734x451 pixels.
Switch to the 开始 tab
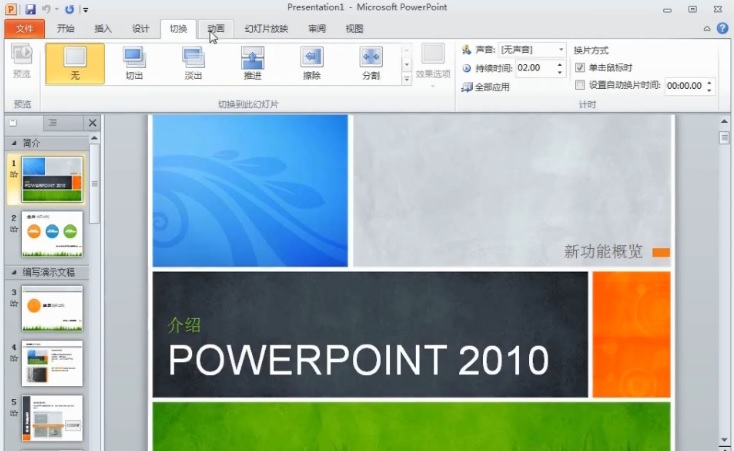point(66,29)
